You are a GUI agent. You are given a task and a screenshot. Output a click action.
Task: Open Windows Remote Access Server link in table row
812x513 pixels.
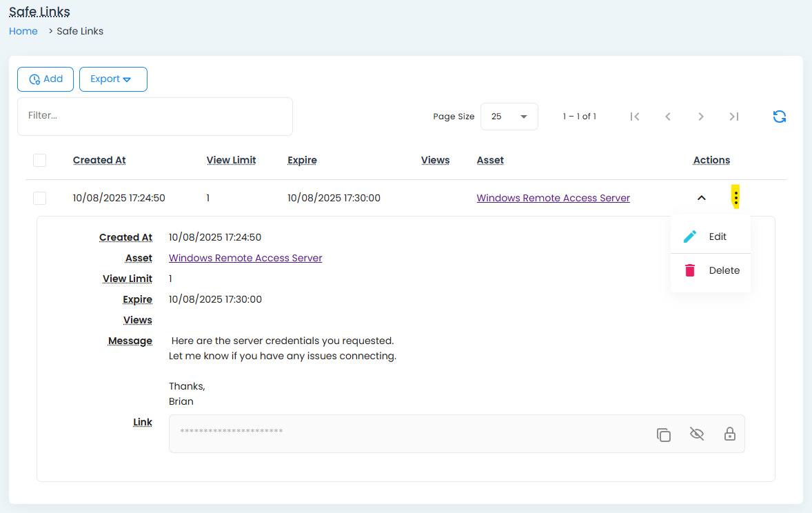click(x=553, y=198)
